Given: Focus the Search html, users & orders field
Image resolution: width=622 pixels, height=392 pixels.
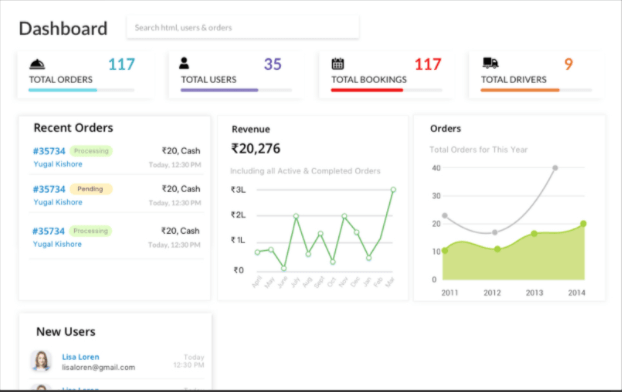Looking at the screenshot, I should pos(243,27).
